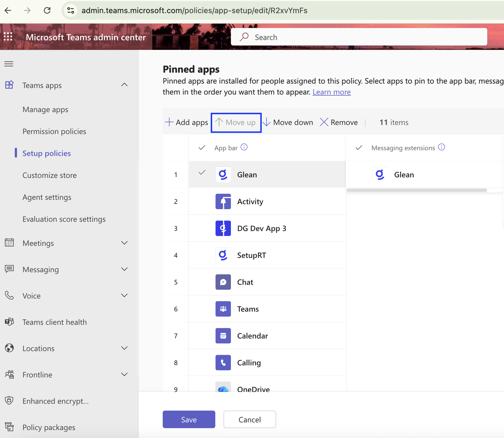This screenshot has height=438, width=504.
Task: Expand the Locations section chevron
Action: (x=124, y=348)
